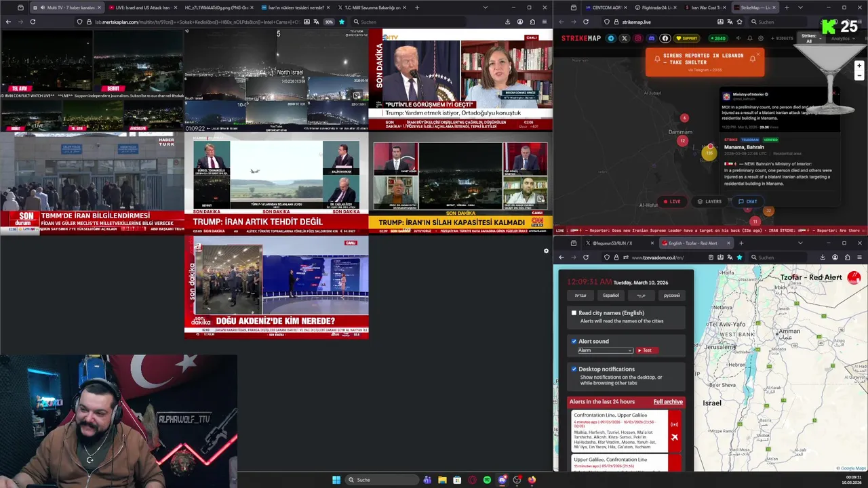This screenshot has height=488, width=868.
Task: Switch Tzofar language to Hebrew
Action: [x=580, y=296]
